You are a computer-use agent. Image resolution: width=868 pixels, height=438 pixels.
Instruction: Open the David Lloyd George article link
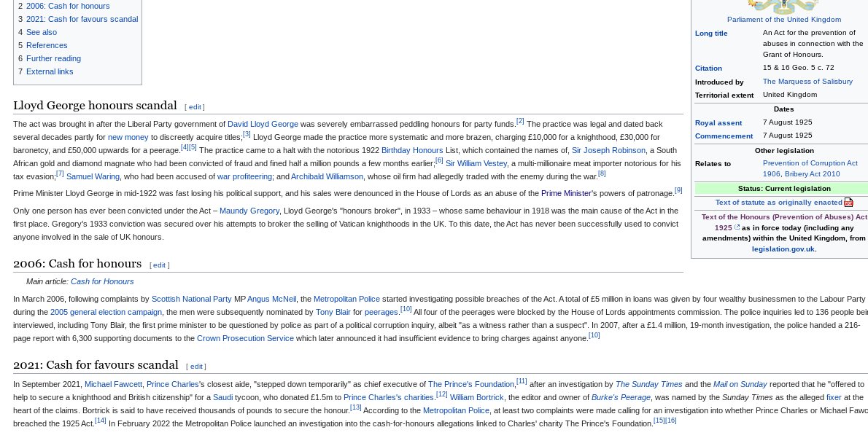pyautogui.click(x=263, y=125)
